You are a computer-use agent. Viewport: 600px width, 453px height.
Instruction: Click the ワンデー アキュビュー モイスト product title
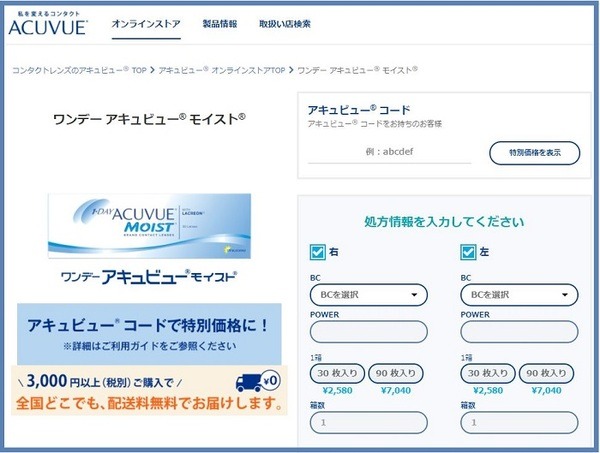[149, 119]
